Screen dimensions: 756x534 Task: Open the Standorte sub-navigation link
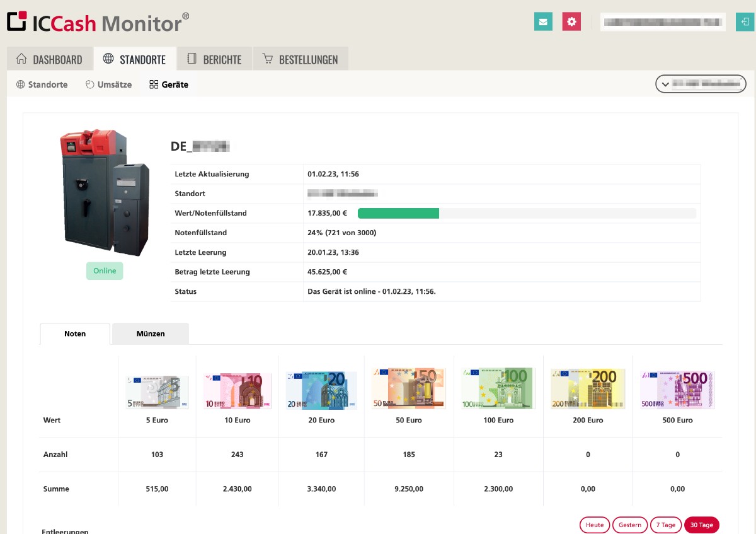pyautogui.click(x=42, y=84)
